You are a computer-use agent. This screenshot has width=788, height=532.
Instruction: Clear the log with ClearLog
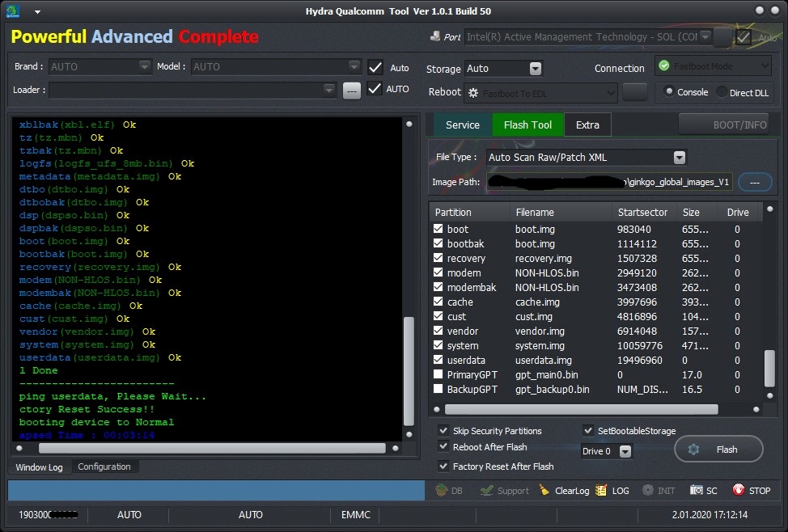click(x=564, y=490)
